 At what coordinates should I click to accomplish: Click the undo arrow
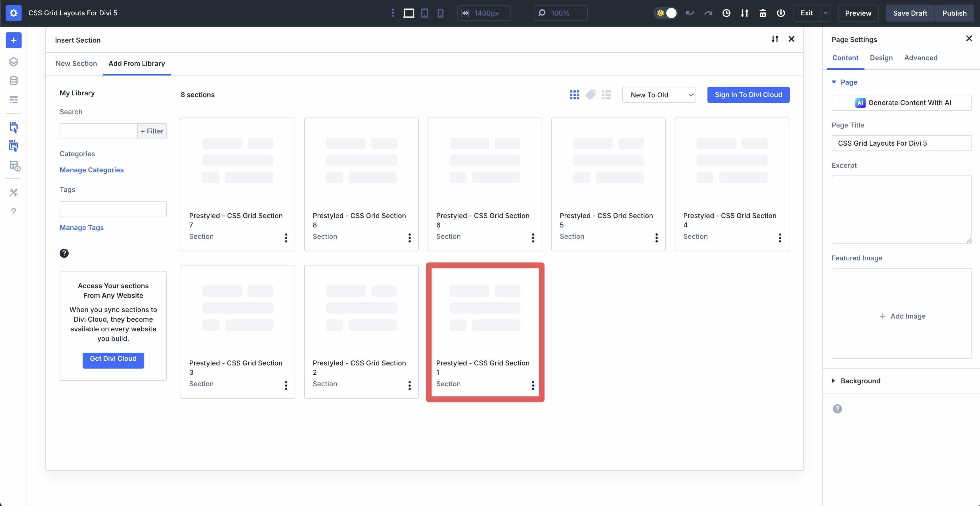tap(690, 12)
